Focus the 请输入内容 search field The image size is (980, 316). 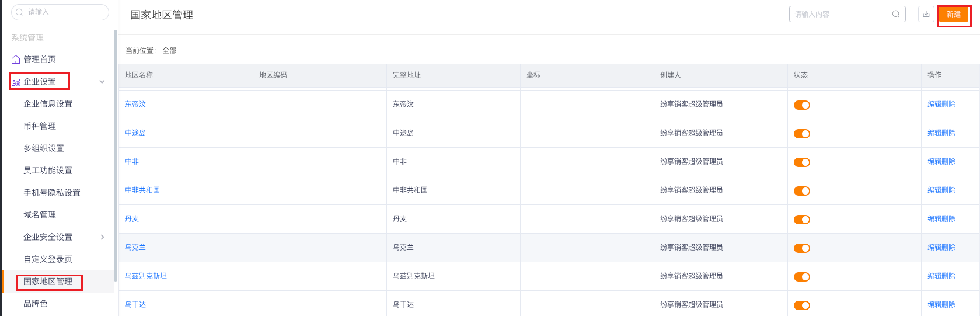pyautogui.click(x=838, y=14)
